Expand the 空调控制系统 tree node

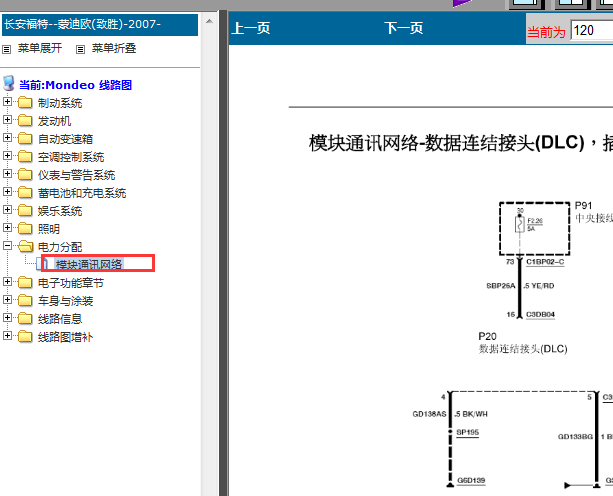[x=7, y=156]
